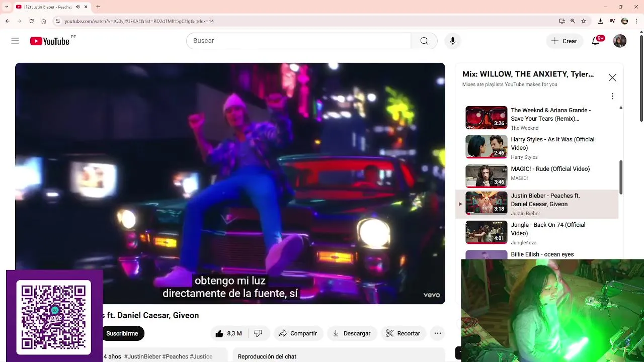Open the browser home page
The width and height of the screenshot is (644, 362).
(44, 21)
